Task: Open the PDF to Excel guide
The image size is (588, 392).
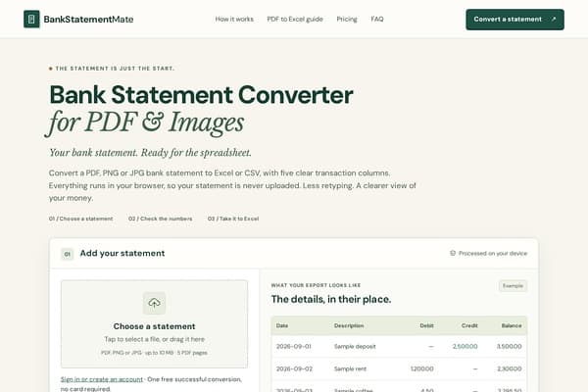Action: [x=295, y=20]
